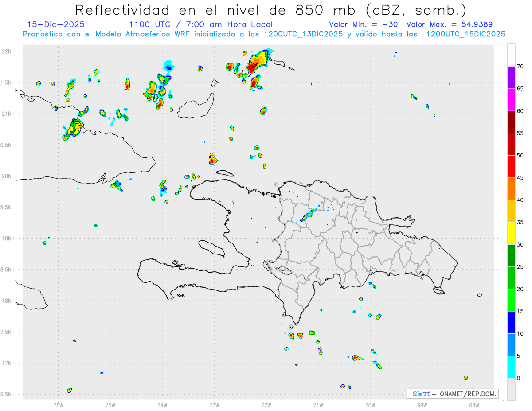532x411 pixels.
Task: Click the colorbar value label '45'
Action: (520, 178)
